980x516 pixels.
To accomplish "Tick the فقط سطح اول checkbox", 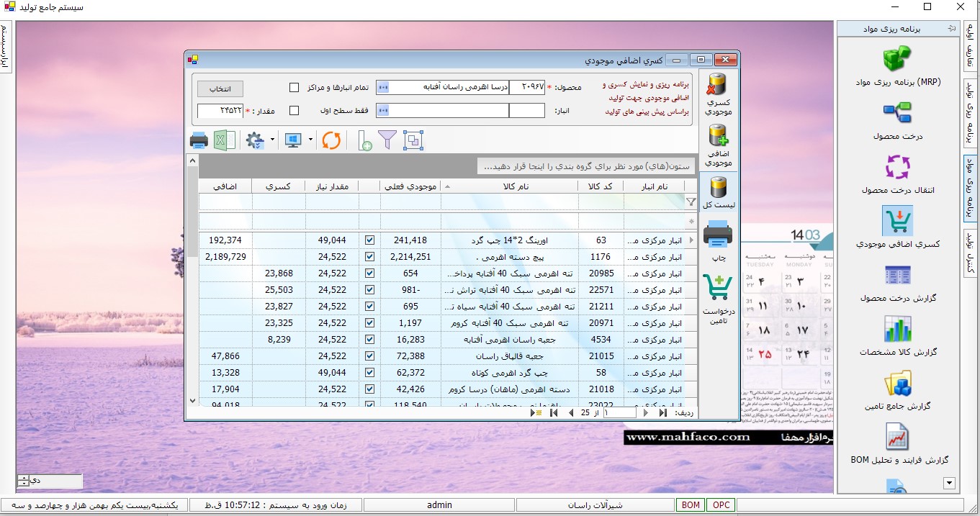I will tap(294, 111).
